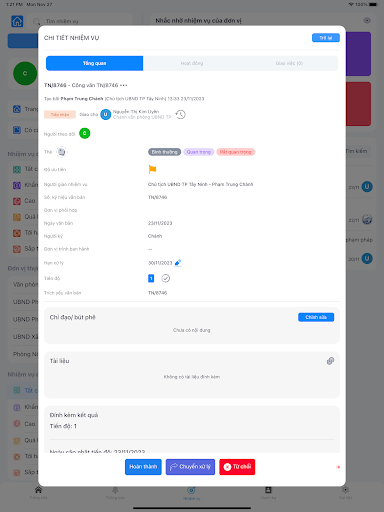Screen dimensions: 384x512
Task: Click the blue progress number box
Action: (151, 278)
